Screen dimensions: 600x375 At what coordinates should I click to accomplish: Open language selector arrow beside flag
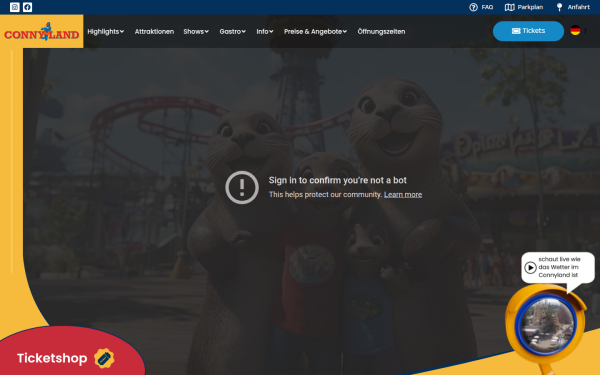click(585, 30)
